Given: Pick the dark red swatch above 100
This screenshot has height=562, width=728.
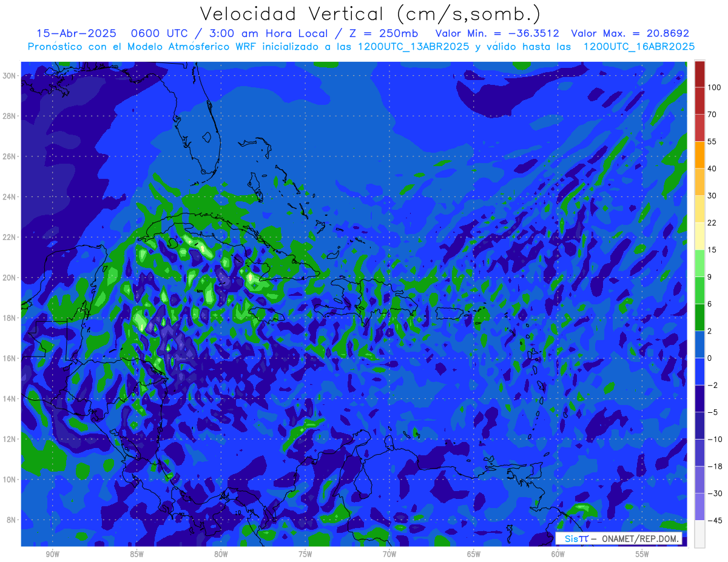Looking at the screenshot, I should (699, 74).
